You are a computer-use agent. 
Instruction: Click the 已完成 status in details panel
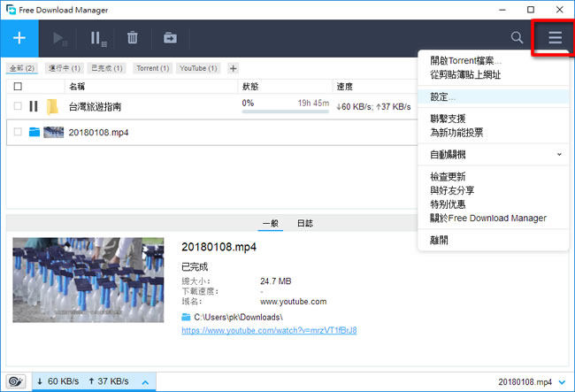[195, 266]
